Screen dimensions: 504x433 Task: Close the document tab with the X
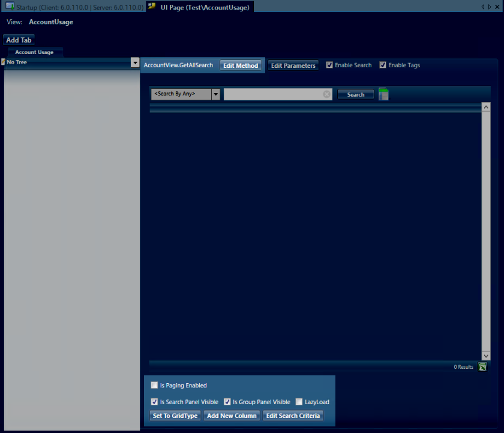click(498, 7)
